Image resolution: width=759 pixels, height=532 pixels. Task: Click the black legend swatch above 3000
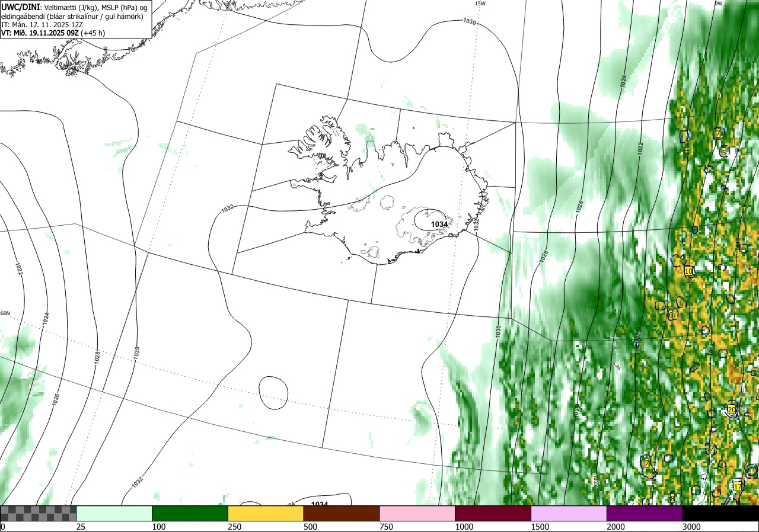coord(721,513)
